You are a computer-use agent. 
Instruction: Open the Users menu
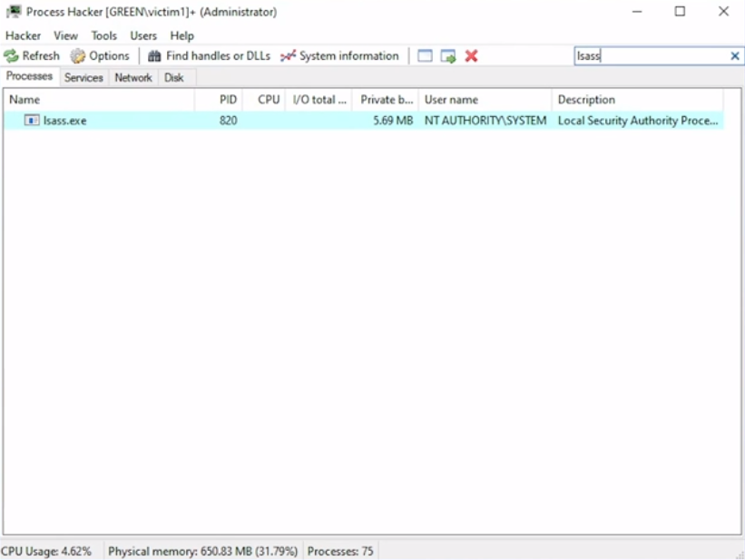pos(143,35)
